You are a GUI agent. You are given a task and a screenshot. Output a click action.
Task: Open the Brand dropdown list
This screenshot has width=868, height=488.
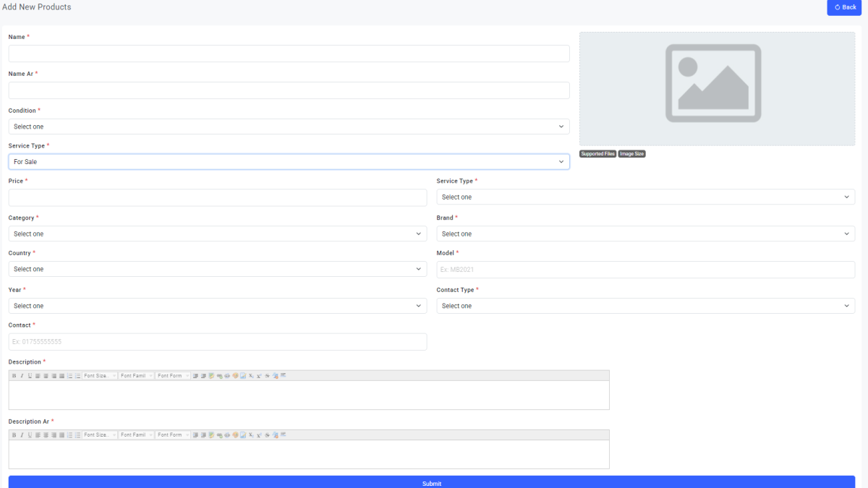click(x=645, y=234)
